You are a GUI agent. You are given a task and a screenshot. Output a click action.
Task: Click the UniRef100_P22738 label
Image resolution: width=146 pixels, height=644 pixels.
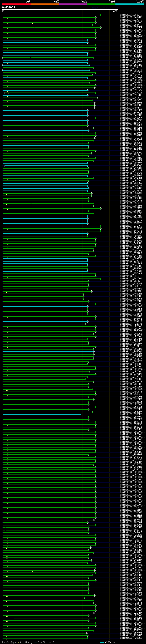tap(131, 324)
